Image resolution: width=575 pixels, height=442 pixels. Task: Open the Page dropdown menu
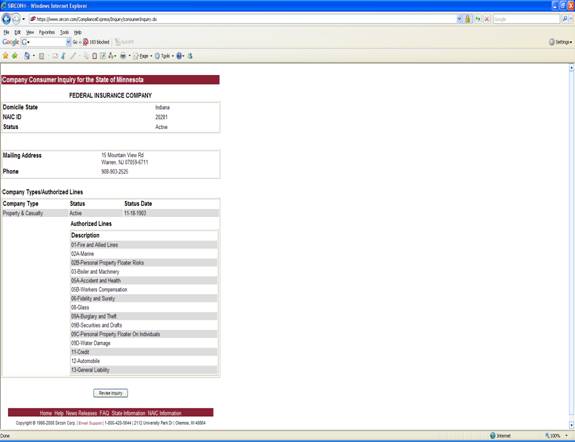[143, 56]
